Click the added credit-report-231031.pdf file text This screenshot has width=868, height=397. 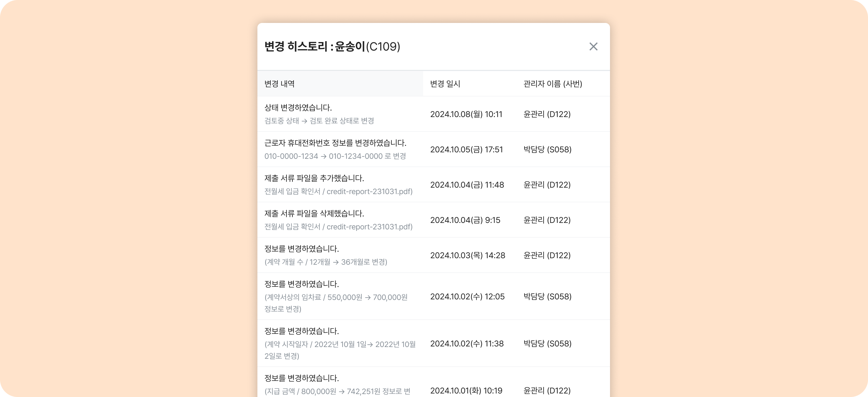tap(369, 191)
